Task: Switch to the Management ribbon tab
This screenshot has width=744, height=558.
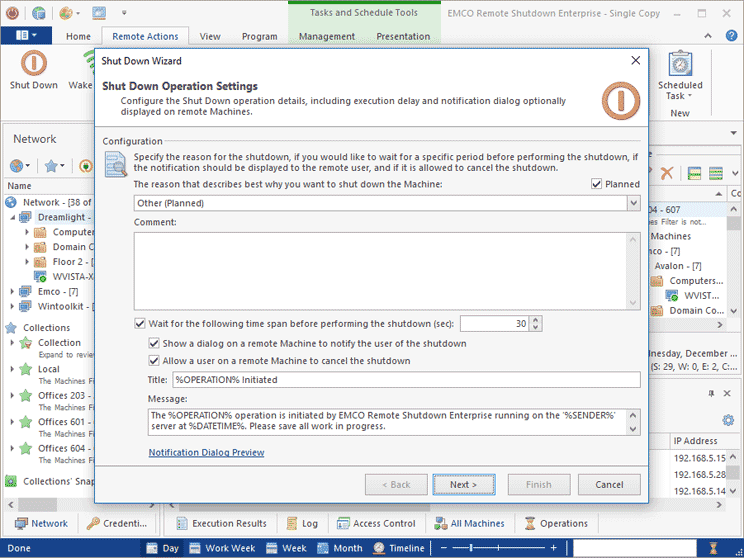Action: 326,36
